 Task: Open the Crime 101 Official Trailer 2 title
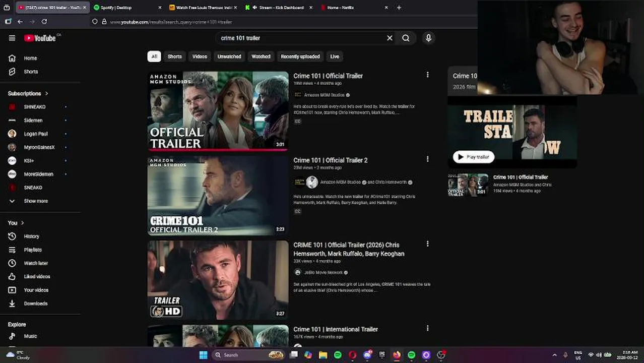331,160
